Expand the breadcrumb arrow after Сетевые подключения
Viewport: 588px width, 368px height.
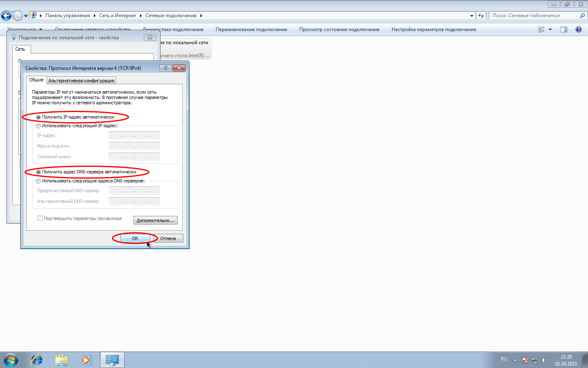[x=201, y=16]
